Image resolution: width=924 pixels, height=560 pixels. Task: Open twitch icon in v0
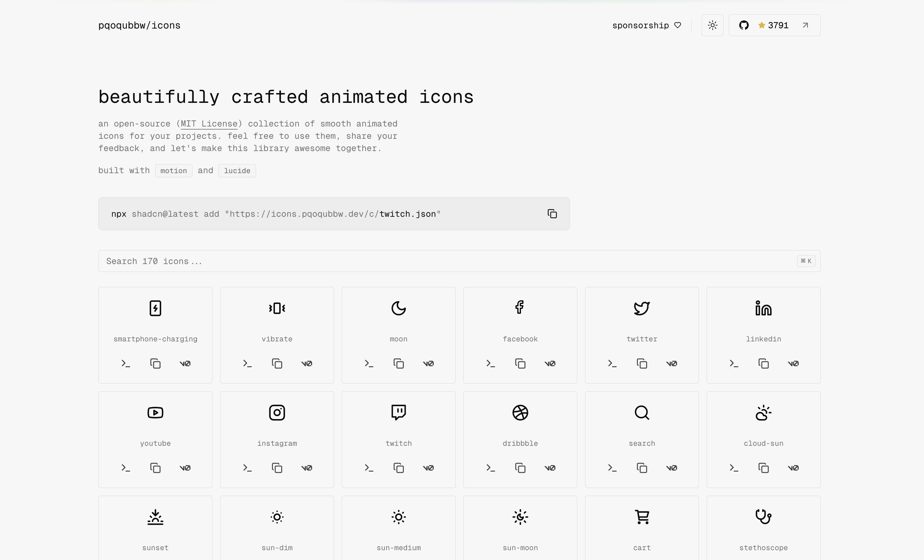(x=428, y=467)
